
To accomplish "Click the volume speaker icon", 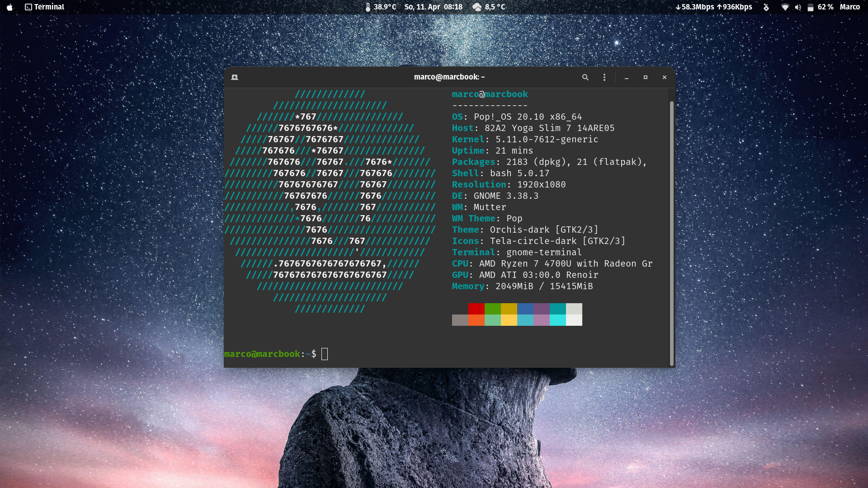I will click(x=798, y=7).
